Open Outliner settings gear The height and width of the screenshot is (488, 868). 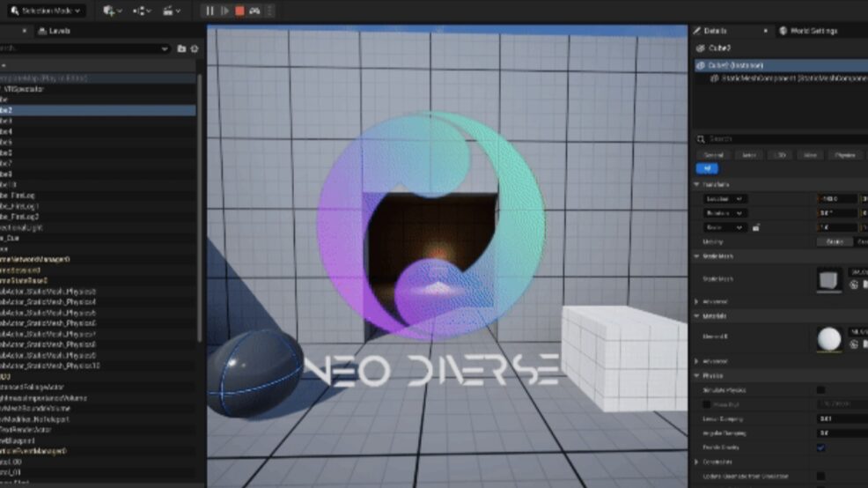click(195, 49)
